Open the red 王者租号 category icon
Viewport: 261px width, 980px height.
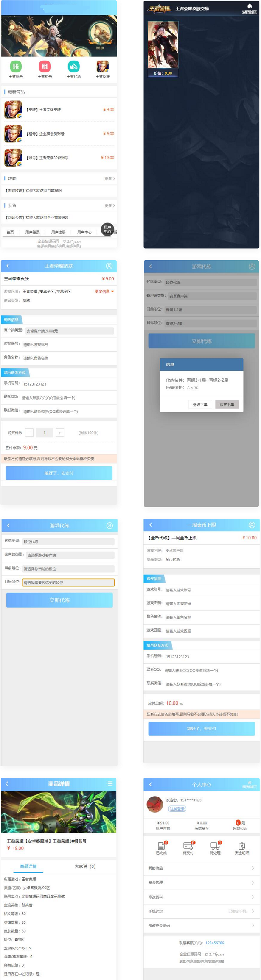(x=45, y=67)
